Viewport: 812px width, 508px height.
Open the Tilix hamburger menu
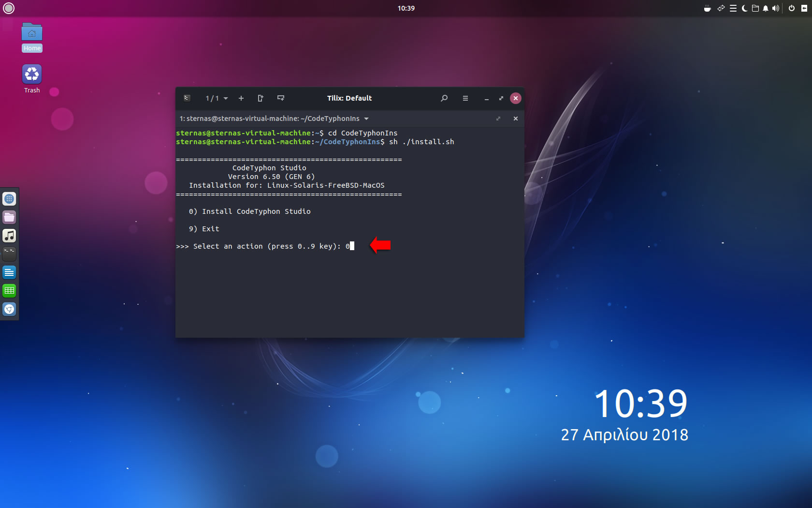[x=465, y=98]
